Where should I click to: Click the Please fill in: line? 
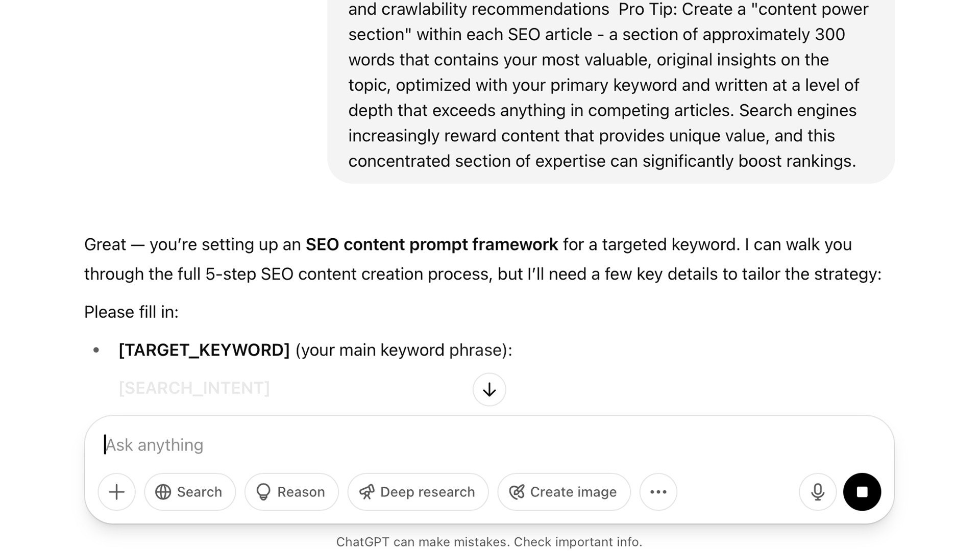pyautogui.click(x=131, y=312)
